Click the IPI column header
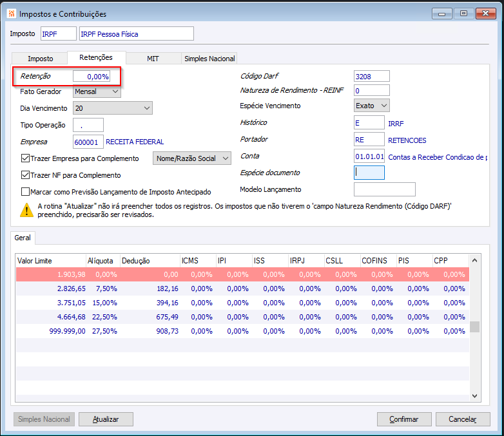504x436 pixels. (235, 261)
